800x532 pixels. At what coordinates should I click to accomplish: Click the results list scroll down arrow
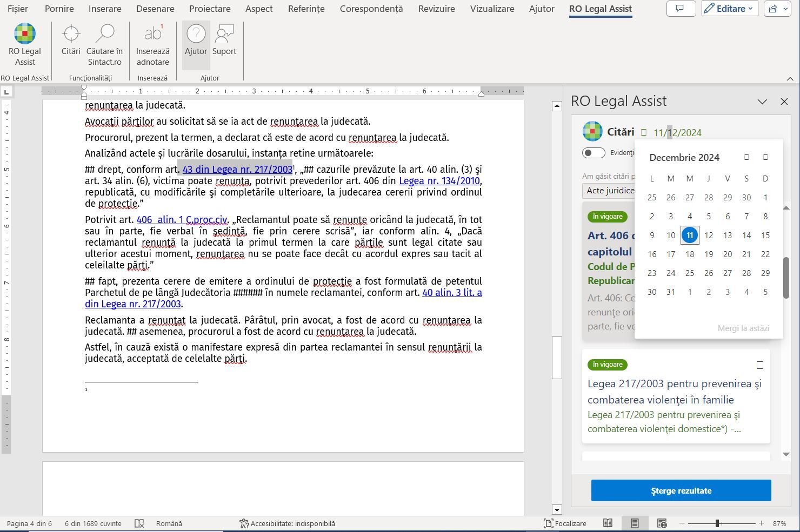pos(786,455)
